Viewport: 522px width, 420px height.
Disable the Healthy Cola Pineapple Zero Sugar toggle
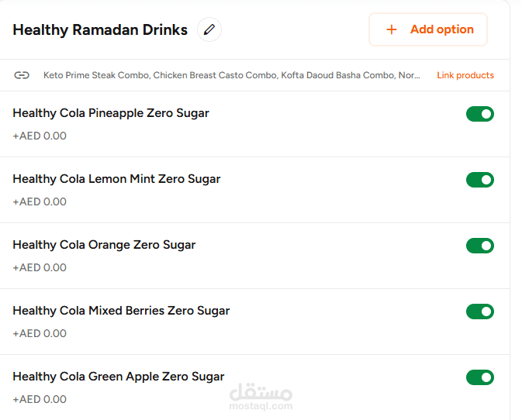(x=479, y=114)
